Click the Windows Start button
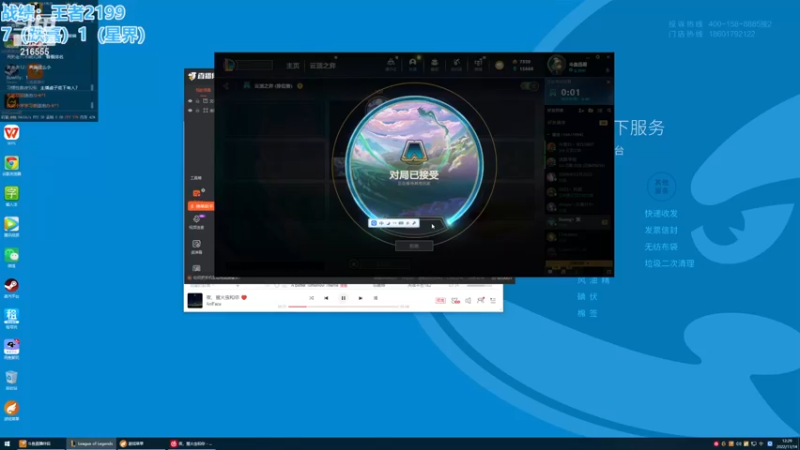800x450 pixels. [x=7, y=444]
